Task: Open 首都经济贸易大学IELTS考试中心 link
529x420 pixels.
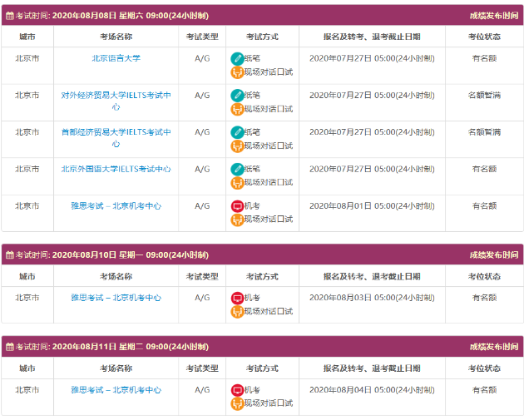Action: 116,137
